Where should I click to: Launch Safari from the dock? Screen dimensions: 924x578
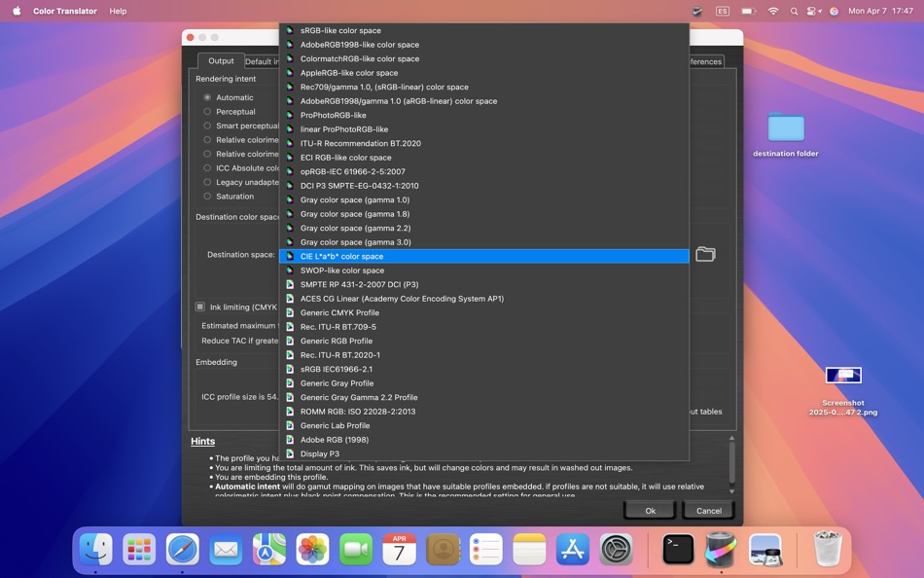tap(183, 550)
